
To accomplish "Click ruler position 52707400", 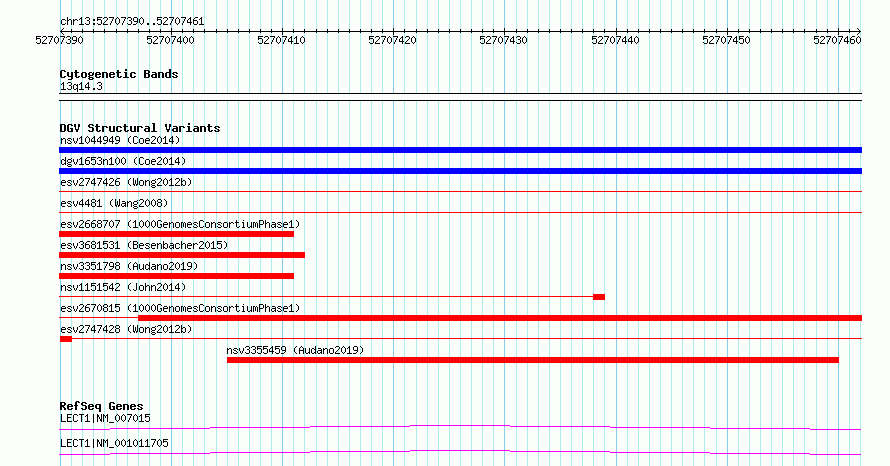I will pyautogui.click(x=170, y=40).
